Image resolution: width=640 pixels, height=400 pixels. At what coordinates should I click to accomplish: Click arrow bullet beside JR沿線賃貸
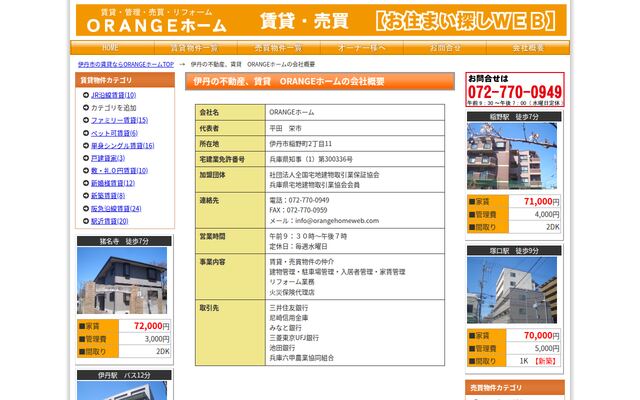[x=86, y=95]
